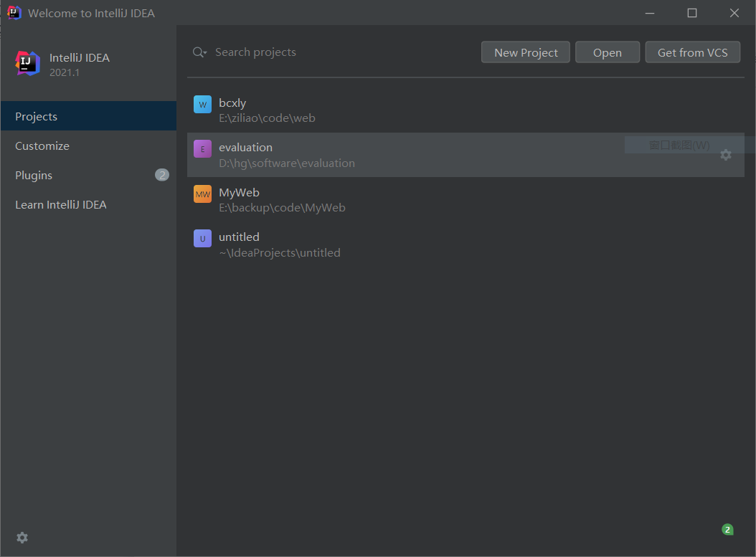Click the evaluation project 'E' icon
The height and width of the screenshot is (557, 756).
[x=202, y=149]
